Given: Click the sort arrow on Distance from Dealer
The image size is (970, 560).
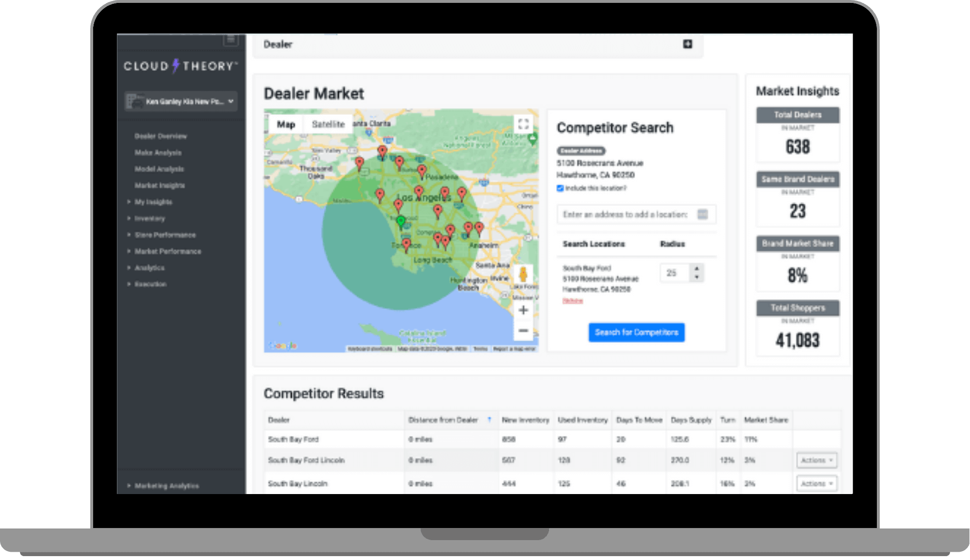Looking at the screenshot, I should [489, 420].
